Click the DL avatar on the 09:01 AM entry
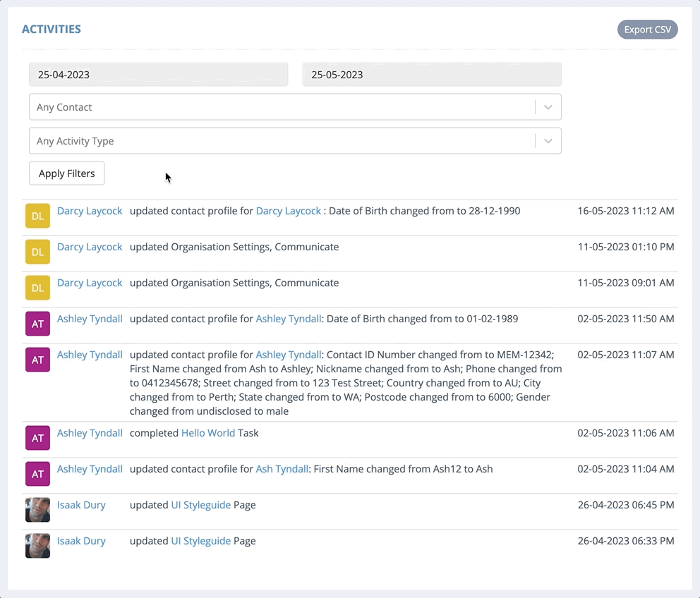 tap(37, 288)
